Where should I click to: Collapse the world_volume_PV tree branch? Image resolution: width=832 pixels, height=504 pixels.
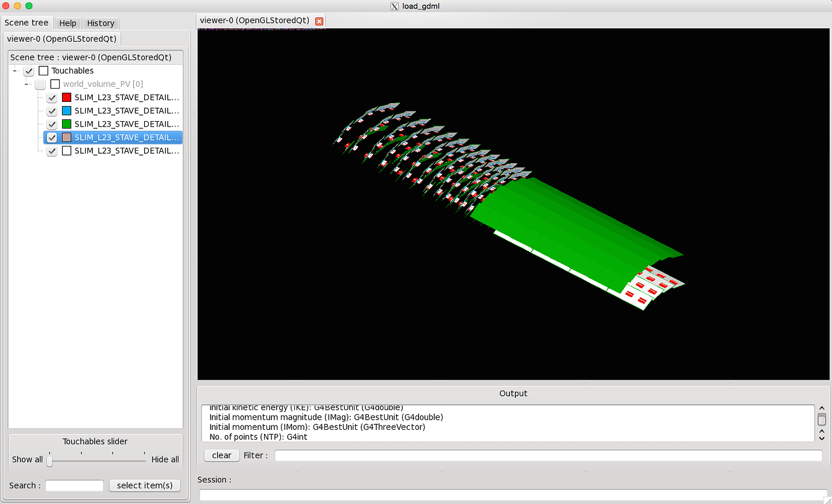(x=27, y=84)
